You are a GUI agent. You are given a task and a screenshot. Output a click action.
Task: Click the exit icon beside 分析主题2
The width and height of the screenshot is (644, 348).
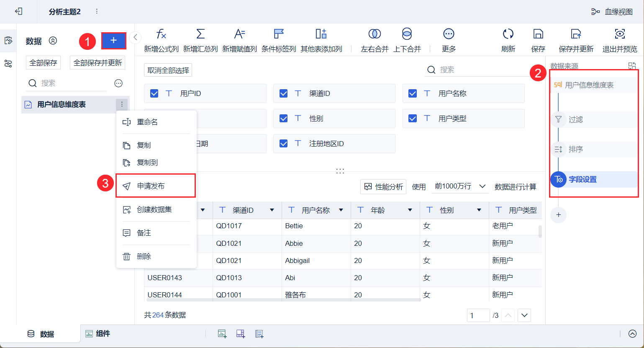[18, 11]
